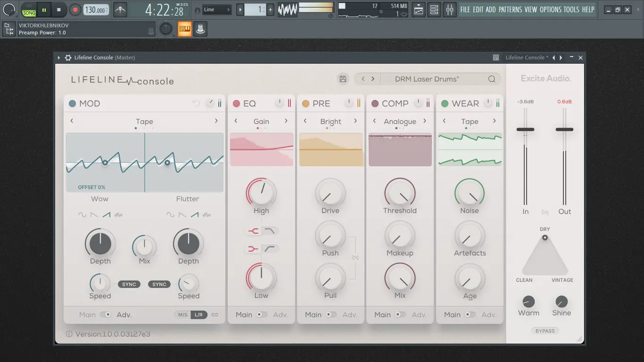Switch the MOD module from L/R to M/S

pos(183,315)
